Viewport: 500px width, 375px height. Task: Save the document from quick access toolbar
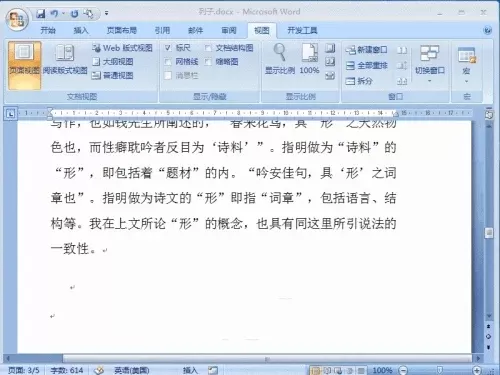pyautogui.click(x=41, y=14)
